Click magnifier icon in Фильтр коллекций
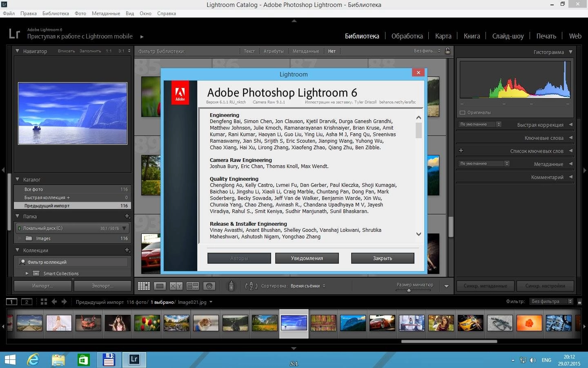 click(23, 262)
